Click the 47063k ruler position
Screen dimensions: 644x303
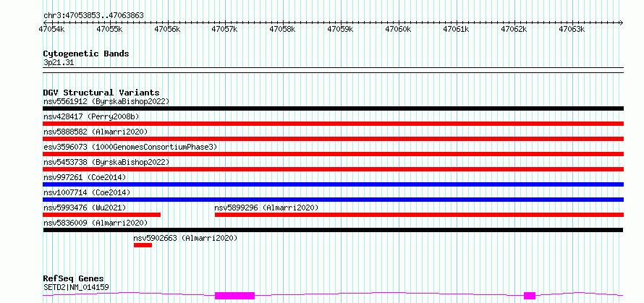[572, 29]
